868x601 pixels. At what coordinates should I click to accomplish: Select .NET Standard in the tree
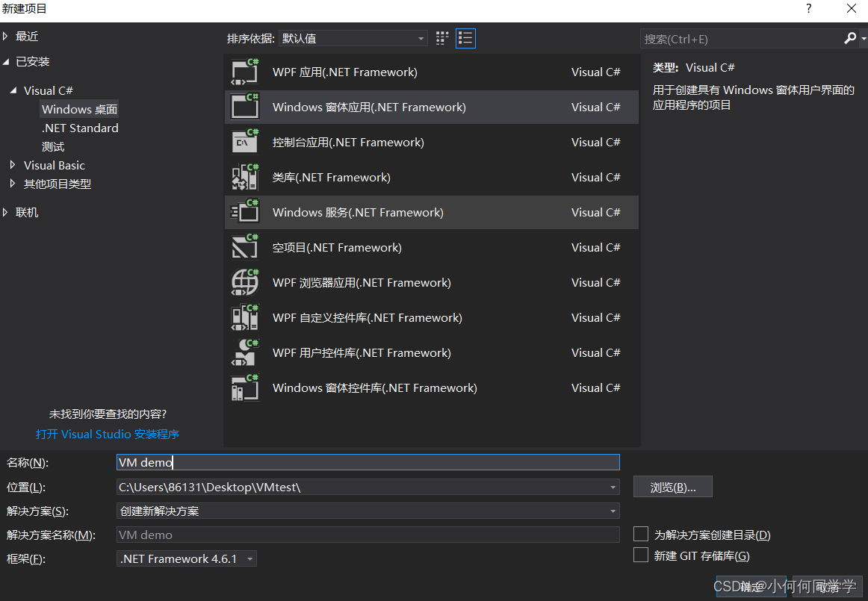(80, 128)
